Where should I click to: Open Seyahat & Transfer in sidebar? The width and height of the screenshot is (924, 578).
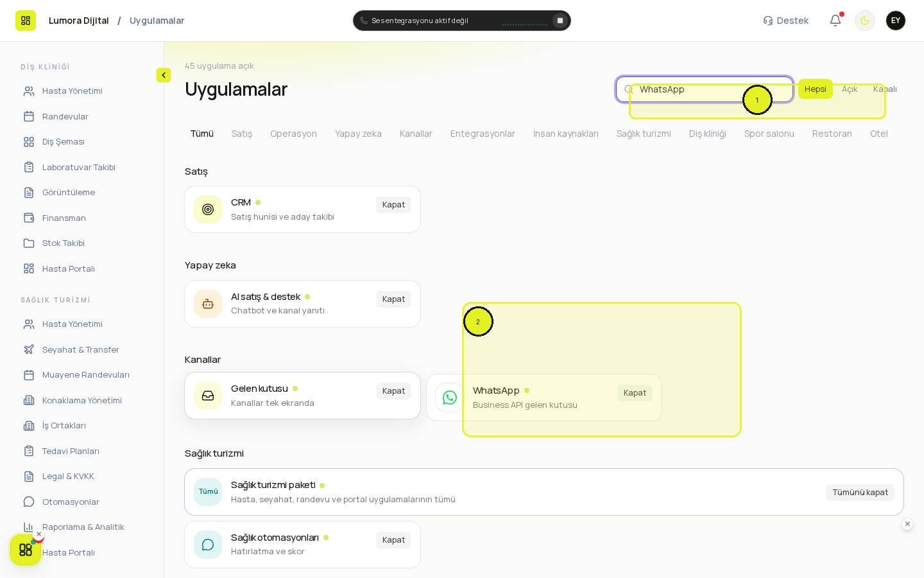pyautogui.click(x=82, y=349)
